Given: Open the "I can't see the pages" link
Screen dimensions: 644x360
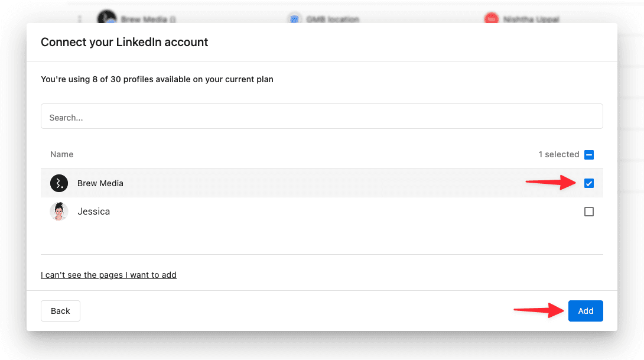Looking at the screenshot, I should [109, 275].
